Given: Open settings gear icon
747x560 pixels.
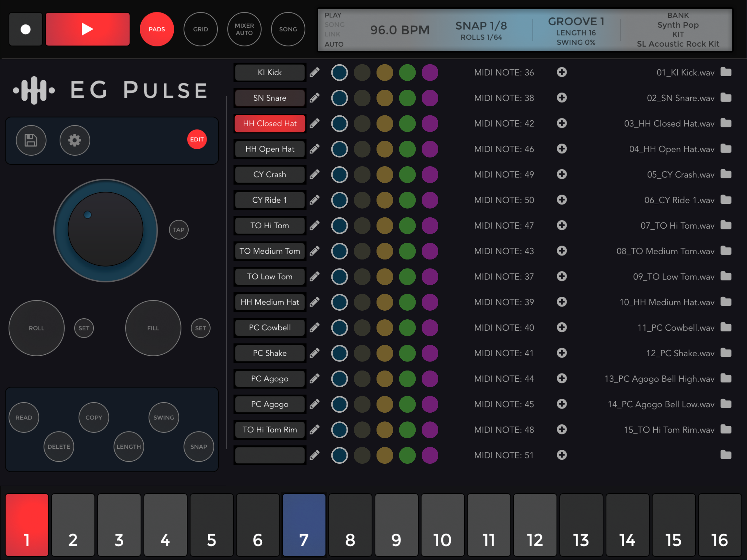Looking at the screenshot, I should (75, 140).
